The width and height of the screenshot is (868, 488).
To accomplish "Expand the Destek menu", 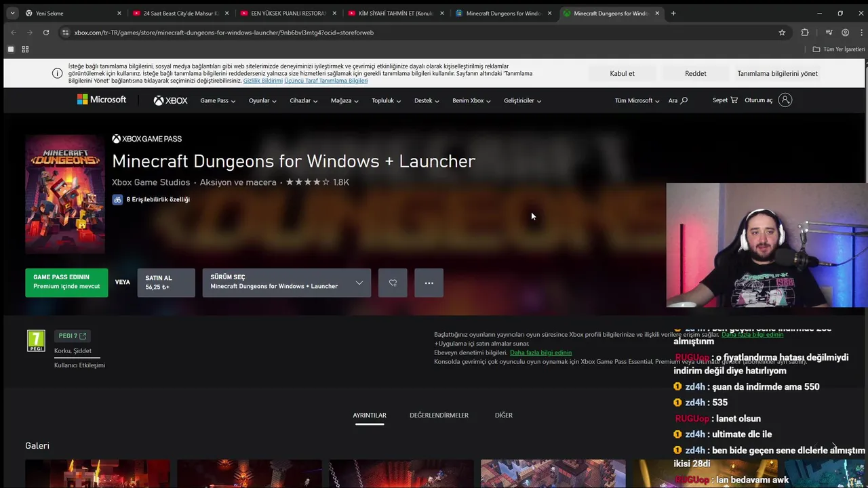I will [427, 101].
